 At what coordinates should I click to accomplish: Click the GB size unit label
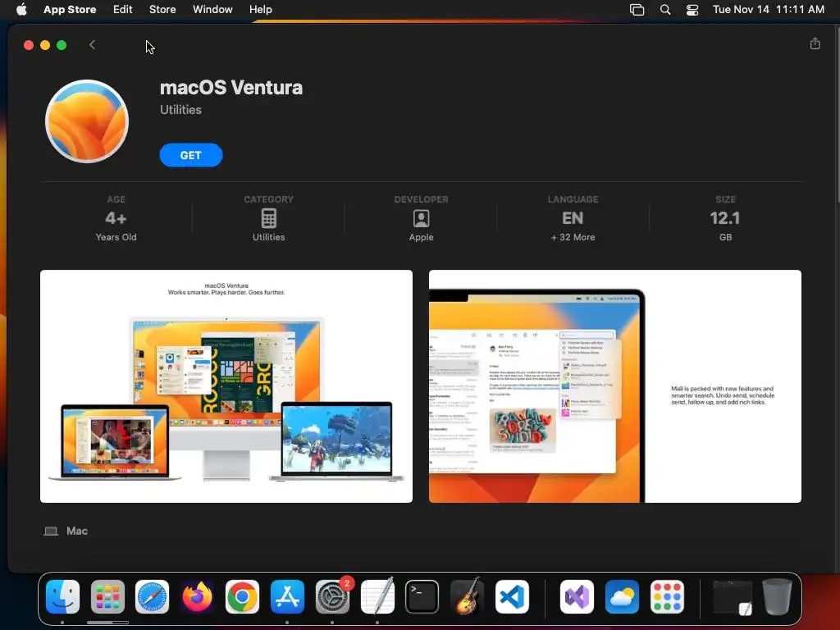725,237
